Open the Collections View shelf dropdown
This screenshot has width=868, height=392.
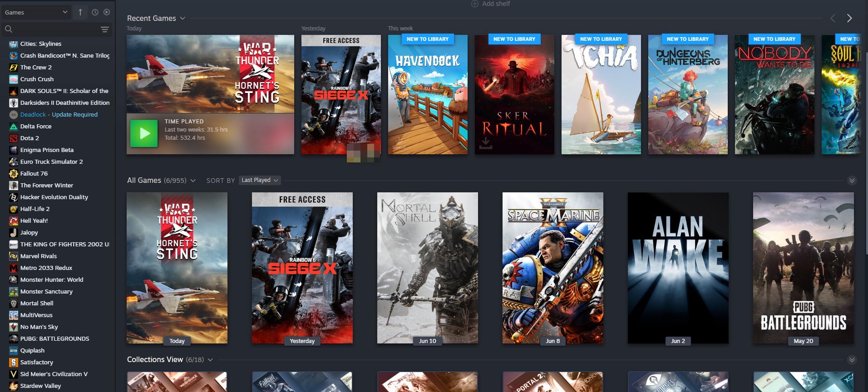210,360
